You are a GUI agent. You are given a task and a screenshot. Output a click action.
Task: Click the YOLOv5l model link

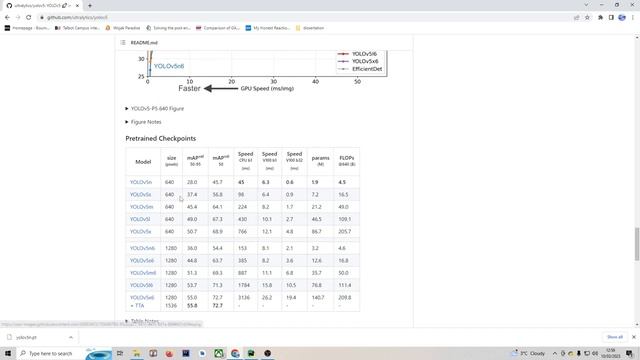click(x=140, y=219)
